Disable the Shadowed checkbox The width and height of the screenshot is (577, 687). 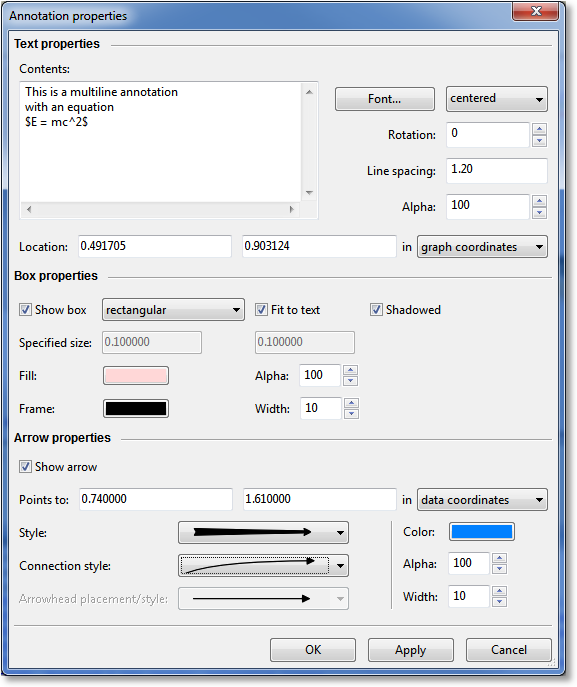pos(376,310)
